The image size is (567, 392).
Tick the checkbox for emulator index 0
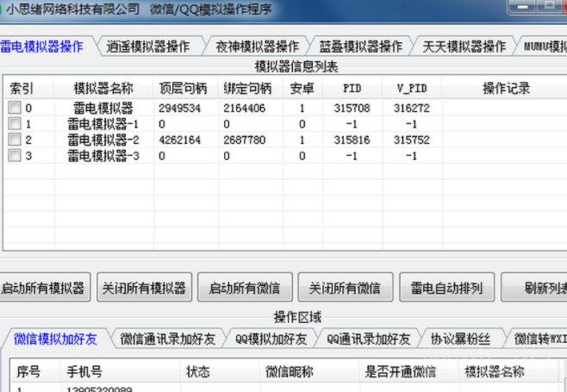tap(15, 108)
